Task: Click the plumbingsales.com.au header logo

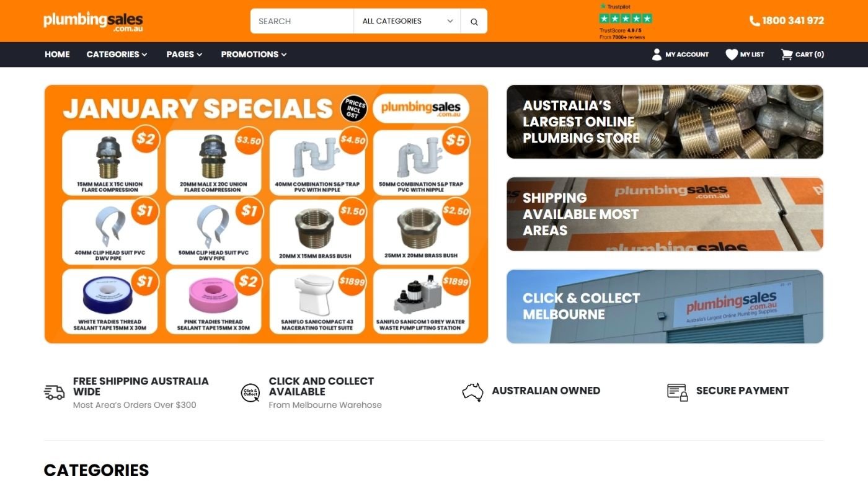Action: (93, 21)
